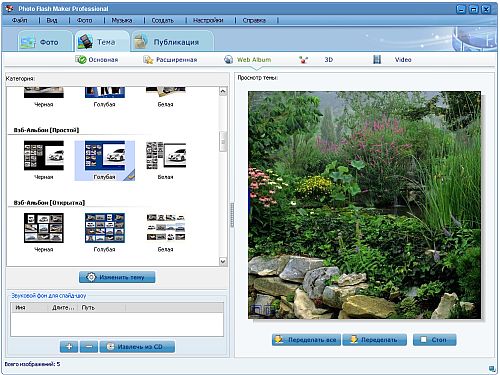This screenshot has height=375, width=500.
Task: Remove background music with minus button
Action: [89, 347]
